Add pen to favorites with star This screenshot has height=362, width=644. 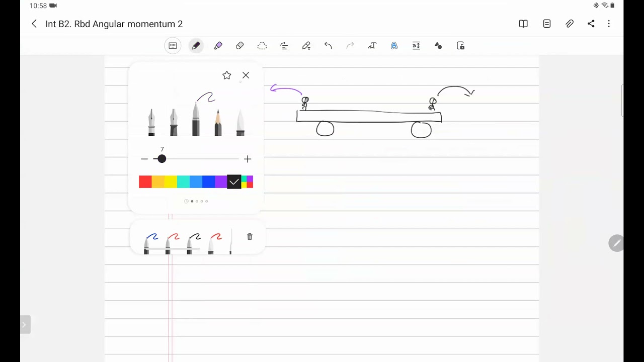[x=227, y=75]
